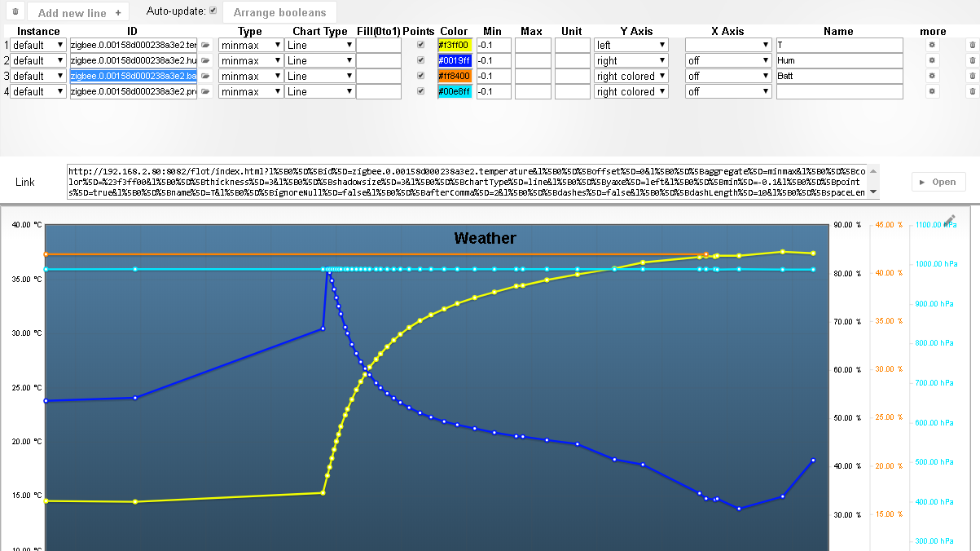Open Chart Type Line dropdown for row 3
Viewport: 980px width, 551px height.
click(319, 76)
